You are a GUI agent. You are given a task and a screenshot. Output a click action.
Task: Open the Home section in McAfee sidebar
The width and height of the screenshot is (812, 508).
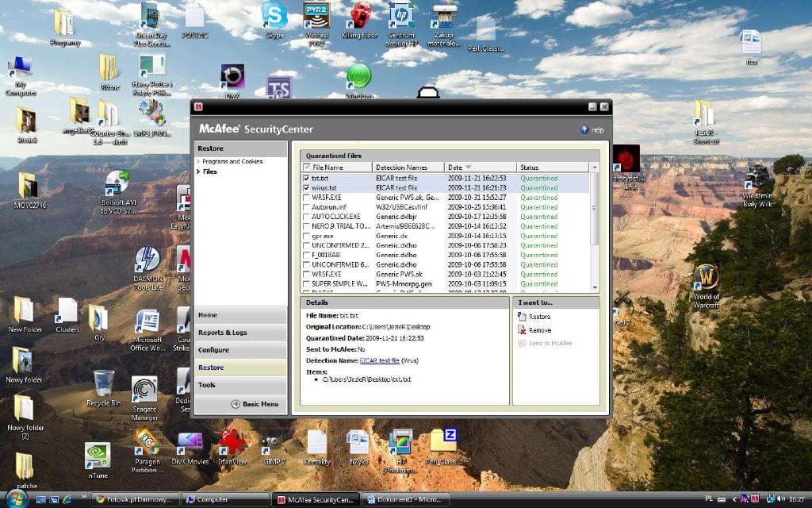[240, 315]
